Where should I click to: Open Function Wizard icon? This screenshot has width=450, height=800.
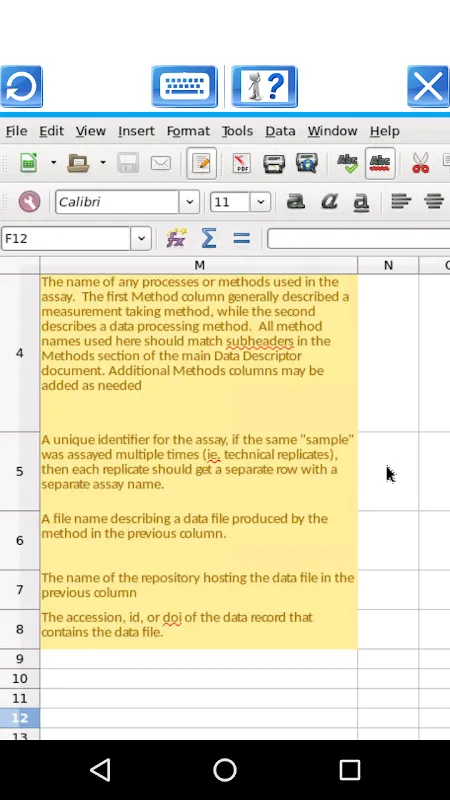176,238
